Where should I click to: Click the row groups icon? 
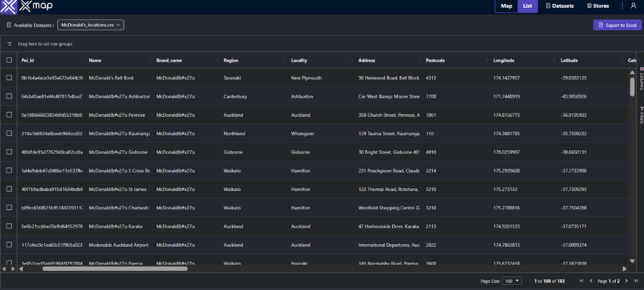pos(9,44)
